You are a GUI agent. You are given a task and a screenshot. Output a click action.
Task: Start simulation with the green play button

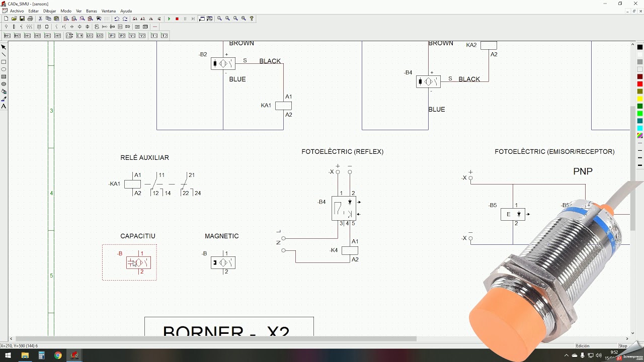click(169, 19)
